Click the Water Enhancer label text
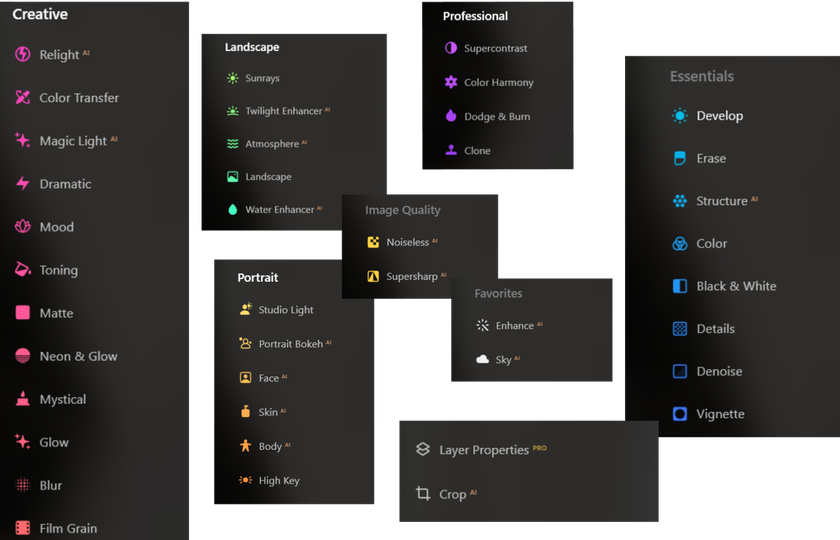 coord(280,209)
